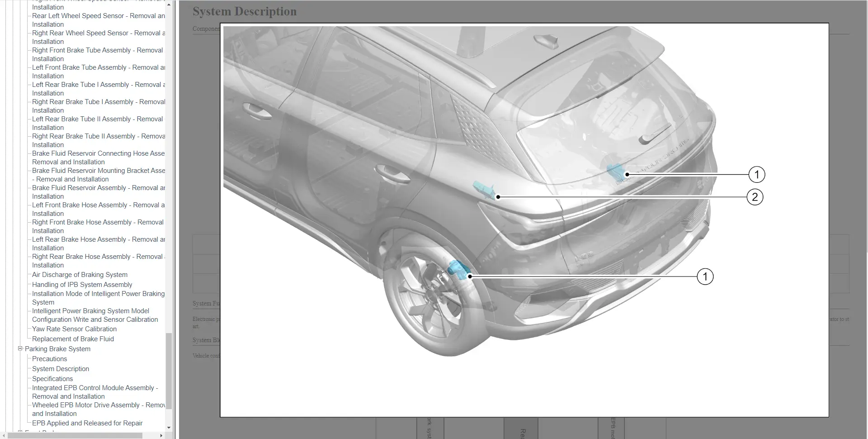Click the blue highlighted component on rear wheel
868x439 pixels.
(x=457, y=270)
